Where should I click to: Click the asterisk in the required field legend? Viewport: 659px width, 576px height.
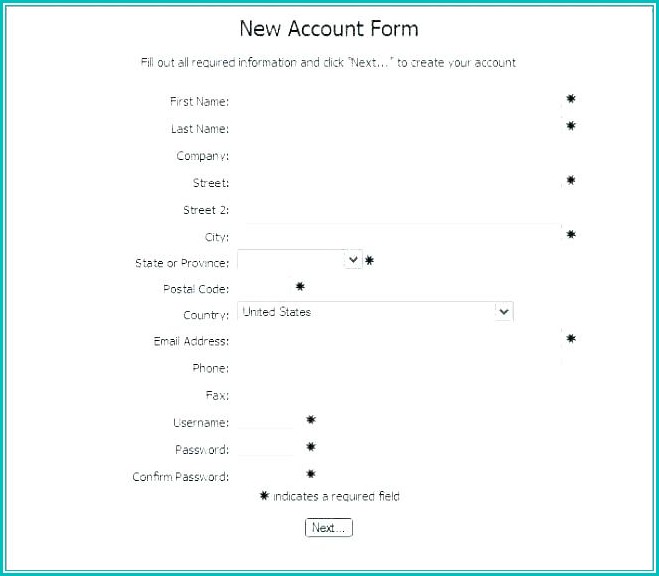coord(265,496)
